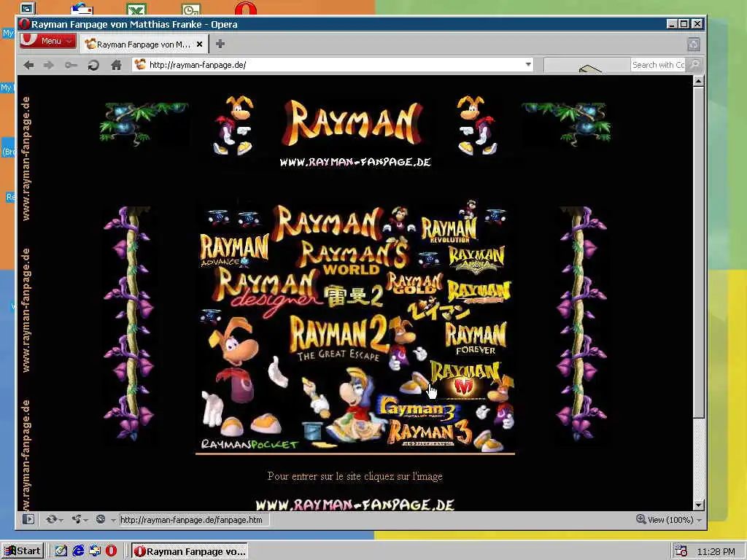Click the right Rayman character image
Screen dimensions: 747x560
(477, 125)
